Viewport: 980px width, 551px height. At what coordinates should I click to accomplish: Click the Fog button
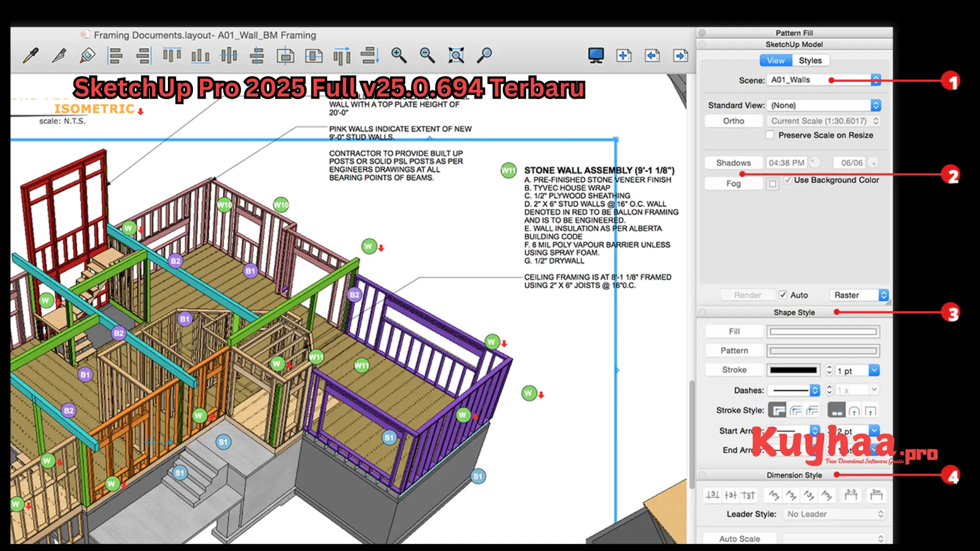tap(733, 183)
